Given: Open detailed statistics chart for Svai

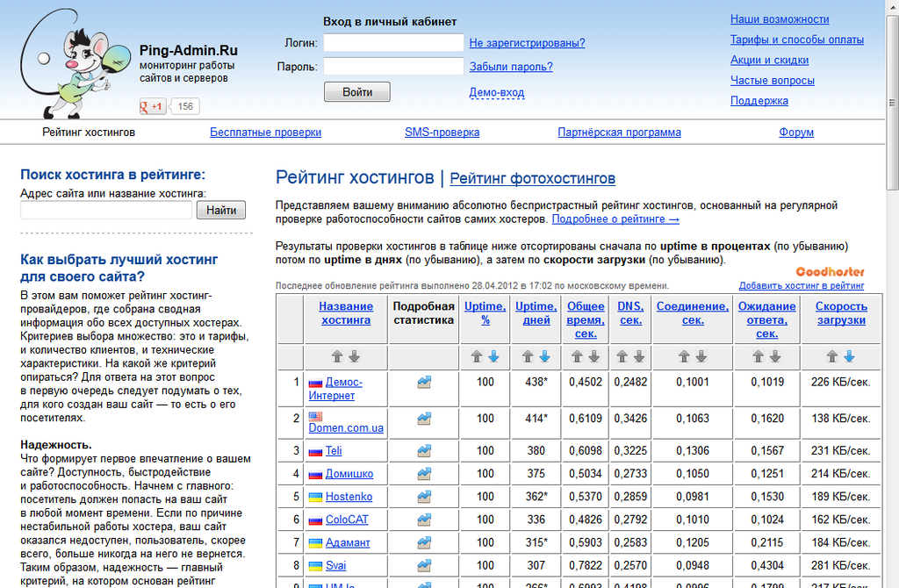Looking at the screenshot, I should click(424, 566).
